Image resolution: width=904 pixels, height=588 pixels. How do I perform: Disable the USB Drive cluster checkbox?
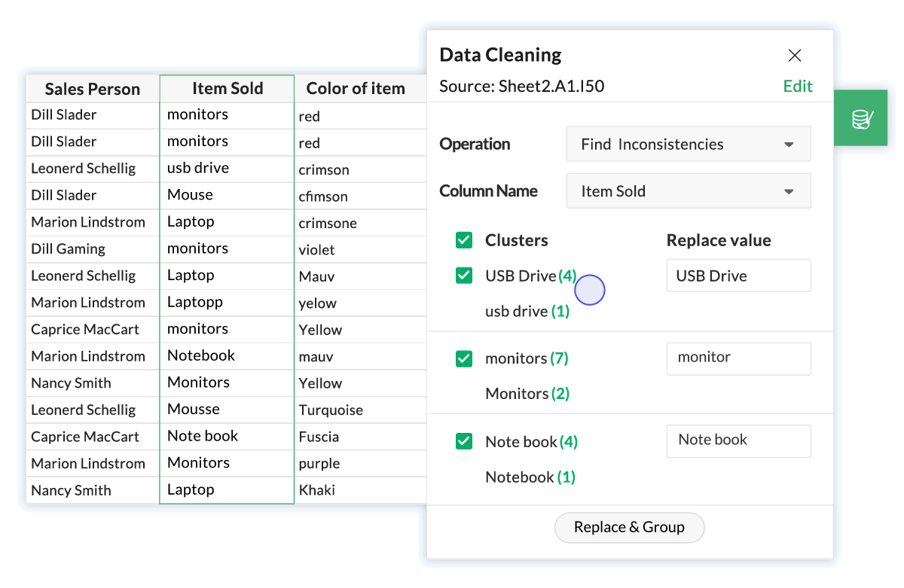tap(463, 276)
